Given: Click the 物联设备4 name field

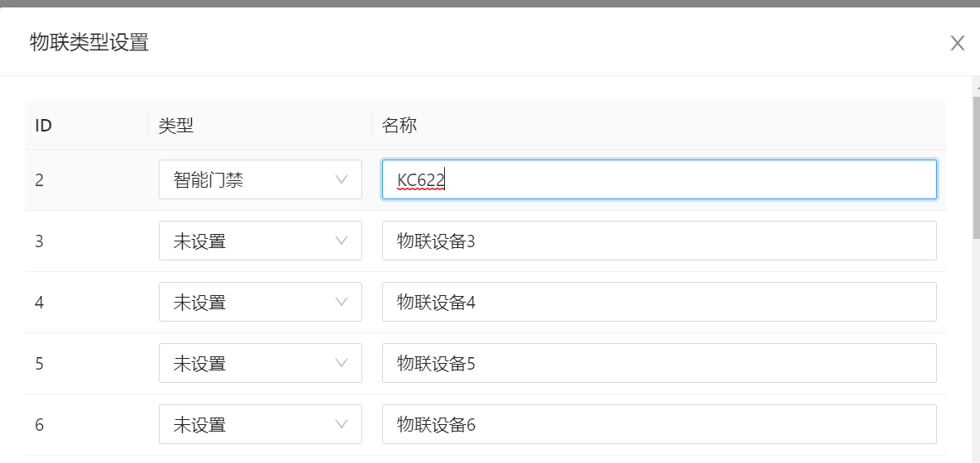Looking at the screenshot, I should point(658,302).
